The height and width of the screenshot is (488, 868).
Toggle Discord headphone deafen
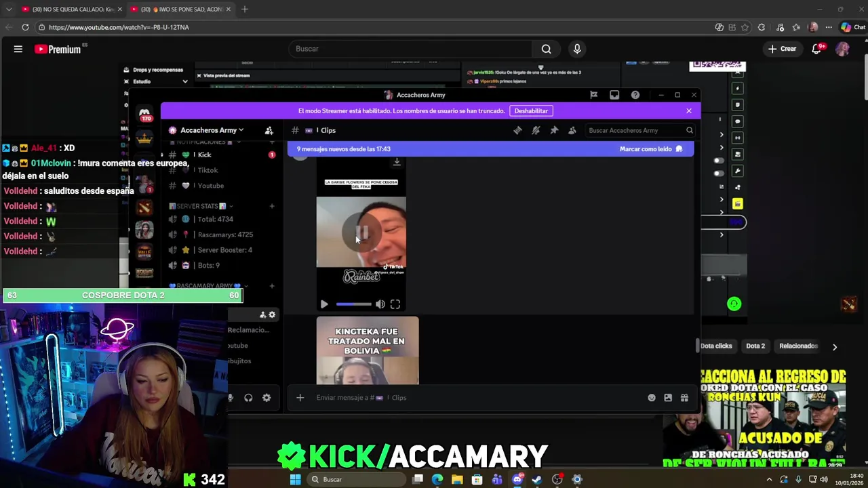coord(248,398)
